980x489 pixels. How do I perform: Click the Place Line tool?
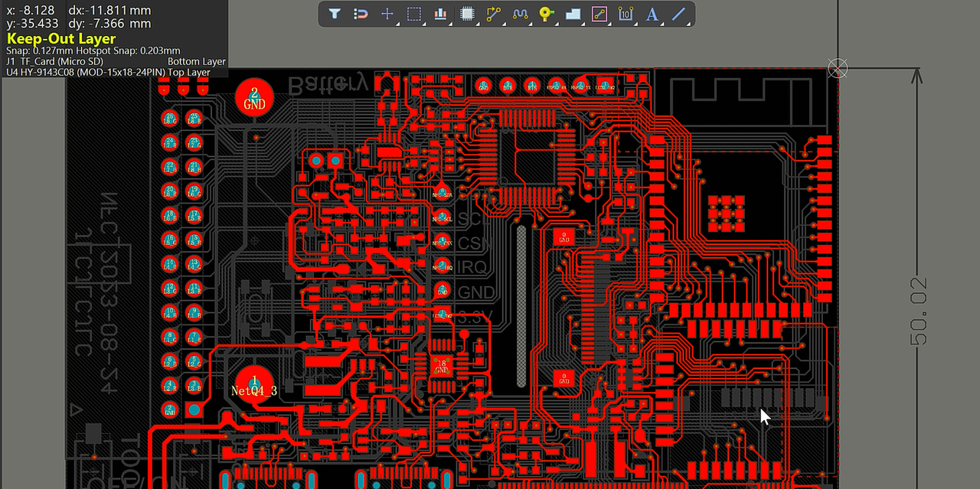click(678, 14)
